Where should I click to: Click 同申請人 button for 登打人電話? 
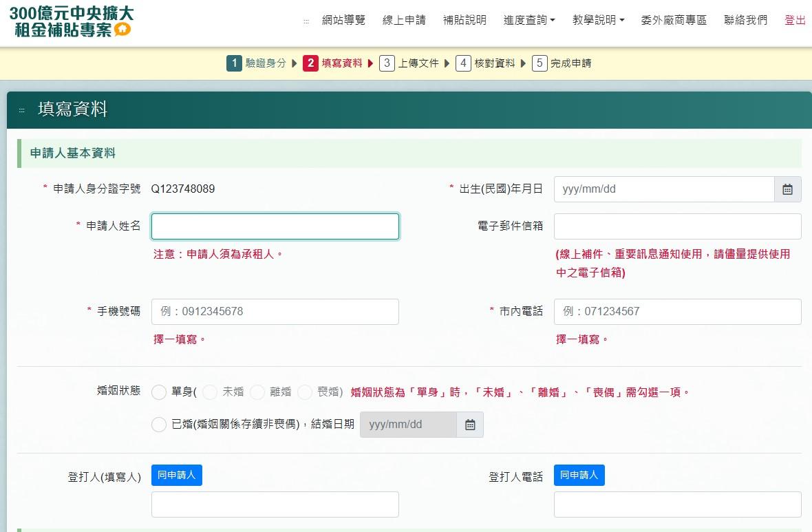579,475
